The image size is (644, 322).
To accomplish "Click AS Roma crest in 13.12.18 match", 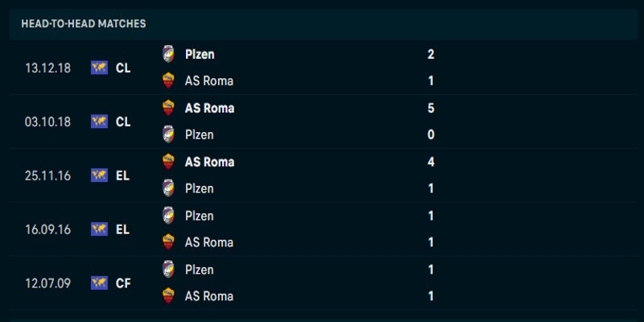I will (x=168, y=80).
